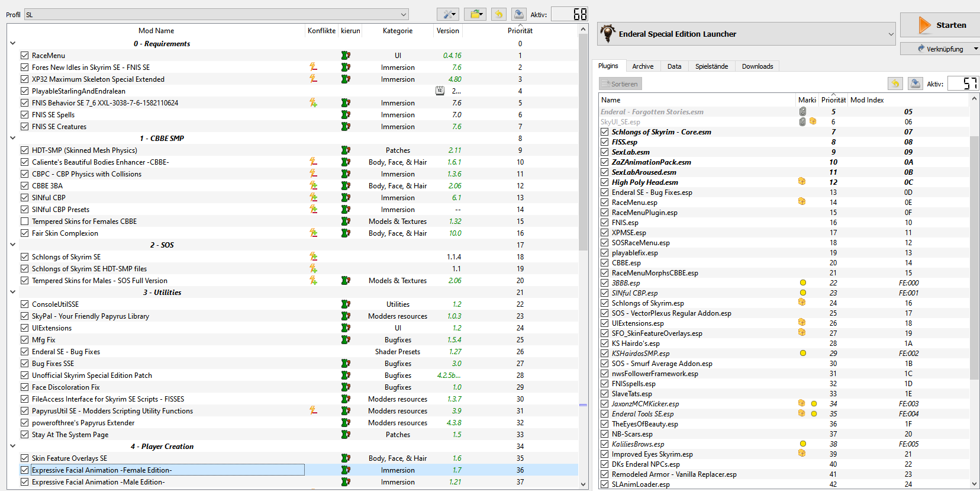This screenshot has height=491, width=980.
Task: Open the folder menu above the mod list
Action: [475, 14]
